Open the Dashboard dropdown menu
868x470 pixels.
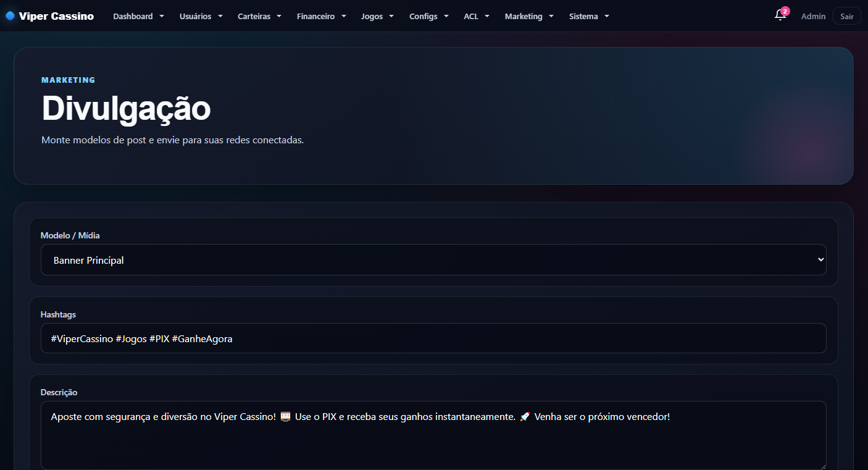tap(139, 16)
